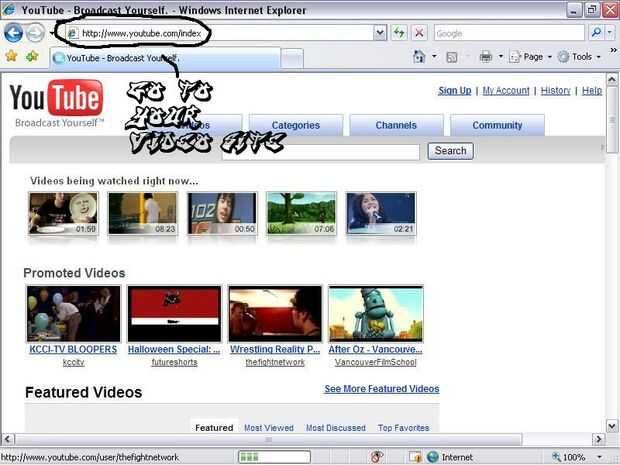Expand the toolbar overflow chevron

click(x=613, y=50)
